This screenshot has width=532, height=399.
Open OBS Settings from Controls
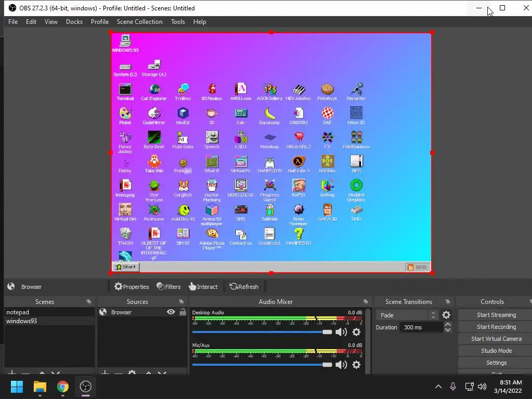(496, 363)
